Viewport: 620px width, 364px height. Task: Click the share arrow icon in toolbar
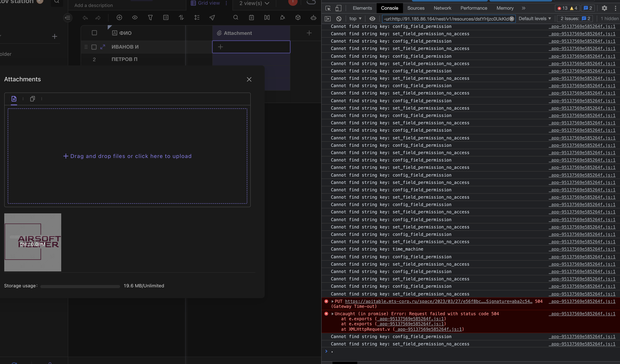pyautogui.click(x=212, y=18)
